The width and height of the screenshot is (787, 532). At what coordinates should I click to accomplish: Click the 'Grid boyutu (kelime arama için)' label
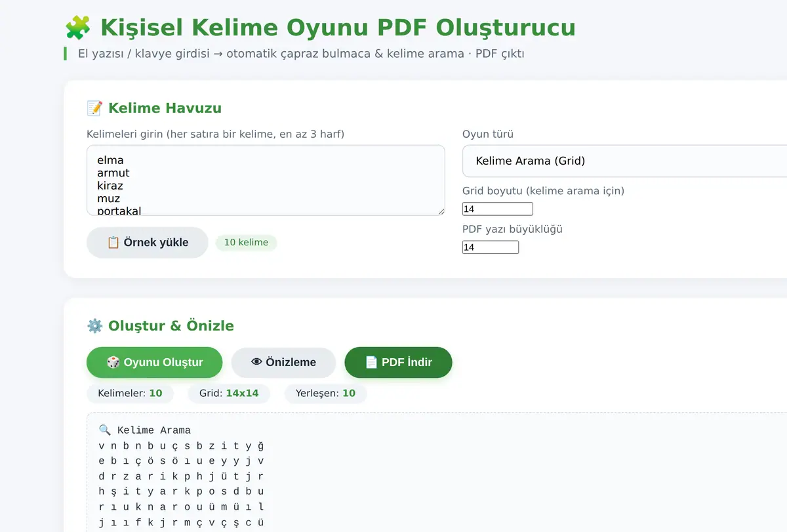pyautogui.click(x=543, y=192)
